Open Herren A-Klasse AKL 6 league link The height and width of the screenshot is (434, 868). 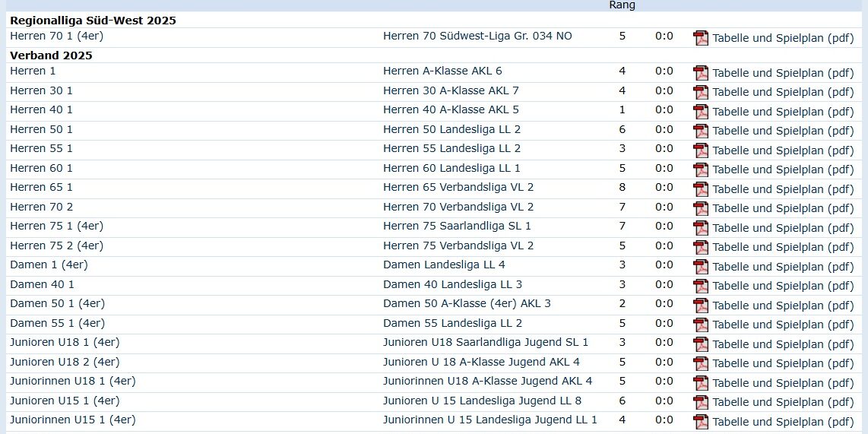[x=442, y=71]
